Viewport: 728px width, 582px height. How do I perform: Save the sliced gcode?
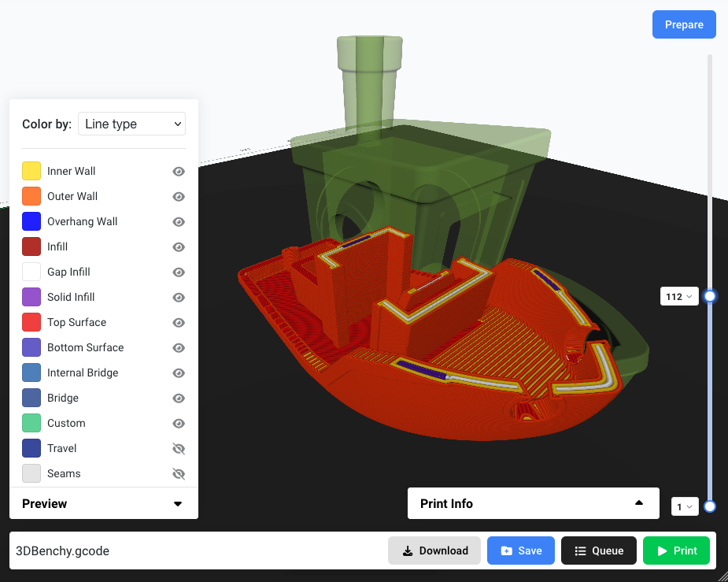coord(521,550)
